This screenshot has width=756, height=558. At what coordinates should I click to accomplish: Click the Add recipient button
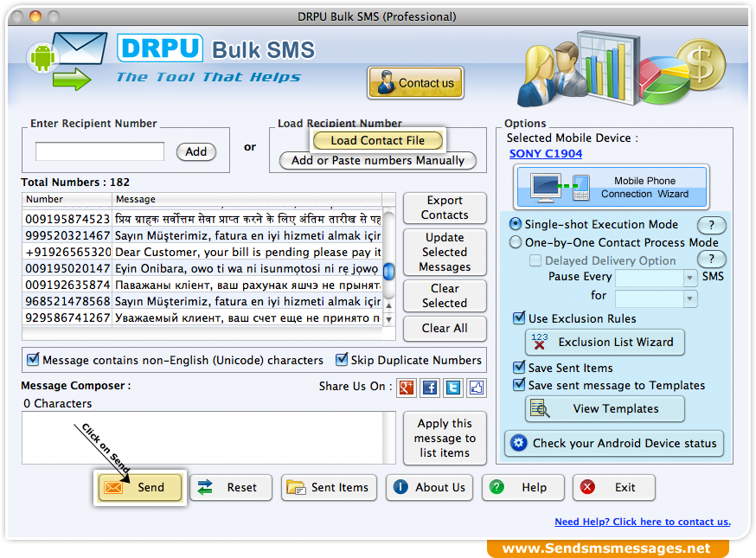[196, 151]
